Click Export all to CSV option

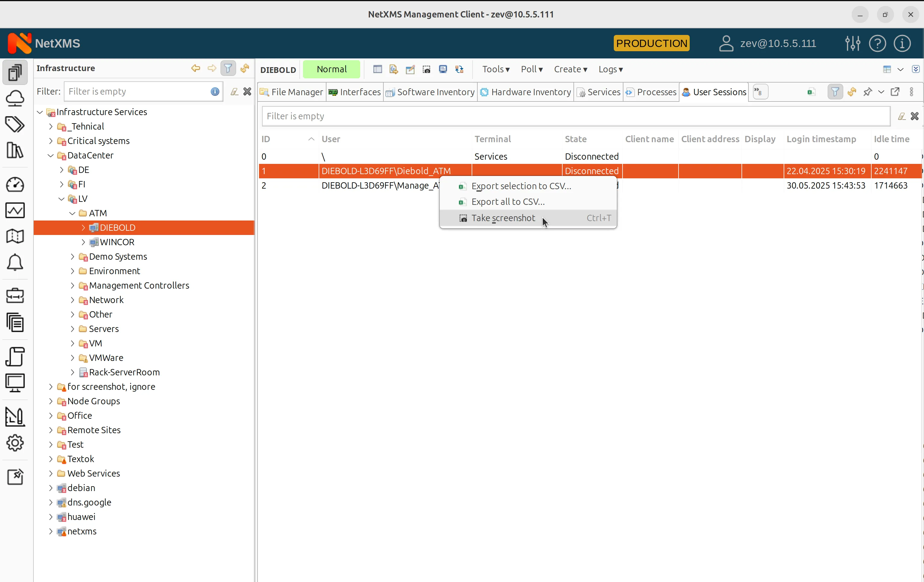pos(508,202)
